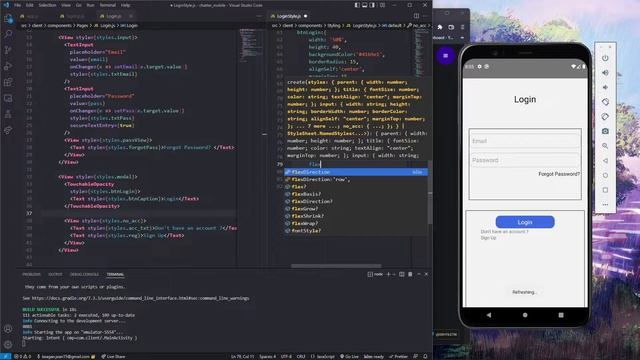The height and width of the screenshot is (360, 640).
Task: Click the emulator volume up button
Action: (x=605, y=73)
